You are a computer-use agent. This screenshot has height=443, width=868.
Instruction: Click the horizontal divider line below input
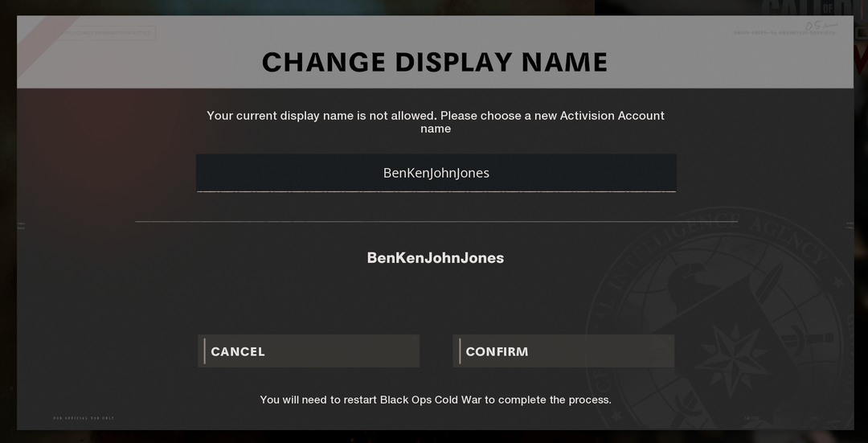436,221
